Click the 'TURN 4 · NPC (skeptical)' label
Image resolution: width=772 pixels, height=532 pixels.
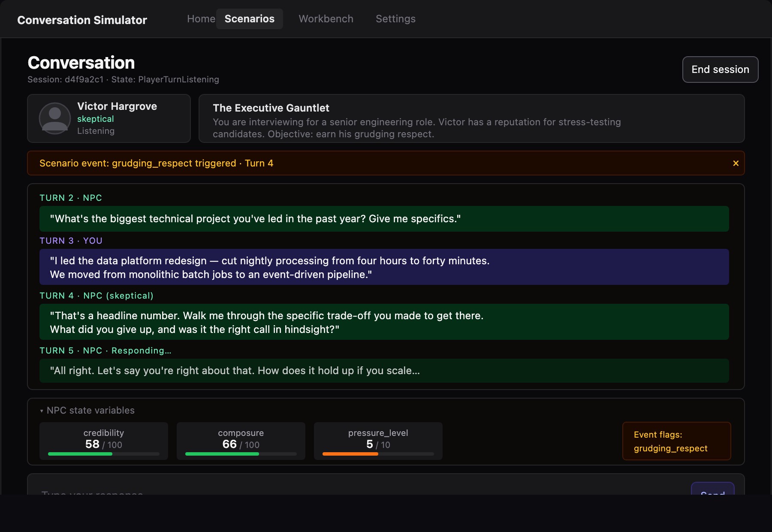[x=96, y=296]
